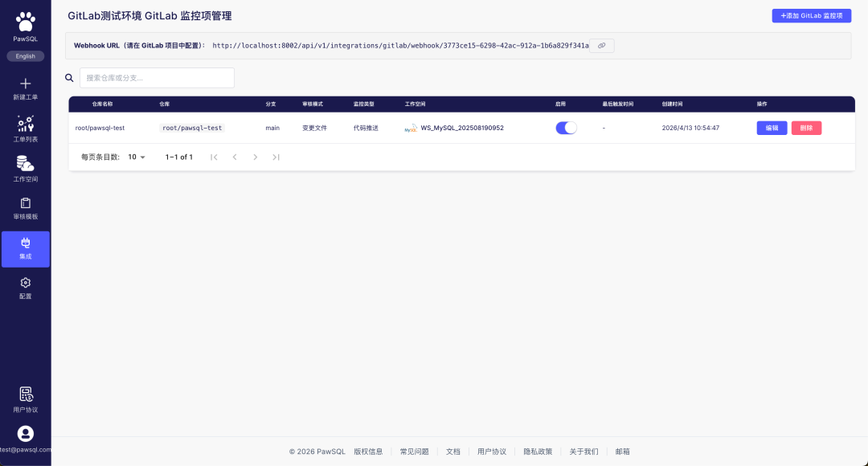This screenshot has height=466, width=868.
Task: Open 审核模板 in the sidebar
Action: [x=26, y=209]
